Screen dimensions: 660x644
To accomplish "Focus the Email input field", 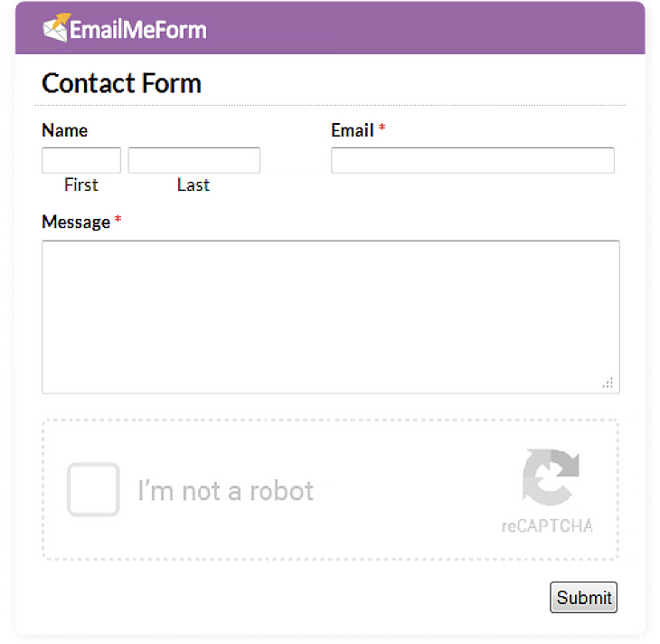I will point(473,160).
